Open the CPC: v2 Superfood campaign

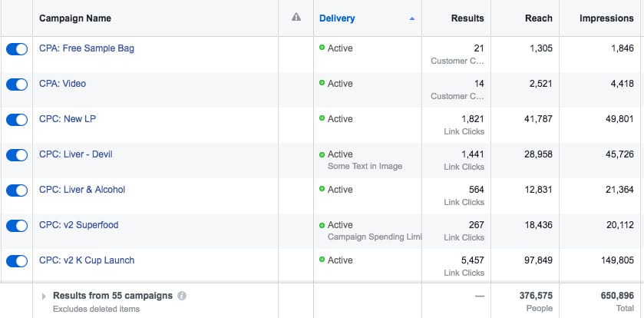click(78, 225)
